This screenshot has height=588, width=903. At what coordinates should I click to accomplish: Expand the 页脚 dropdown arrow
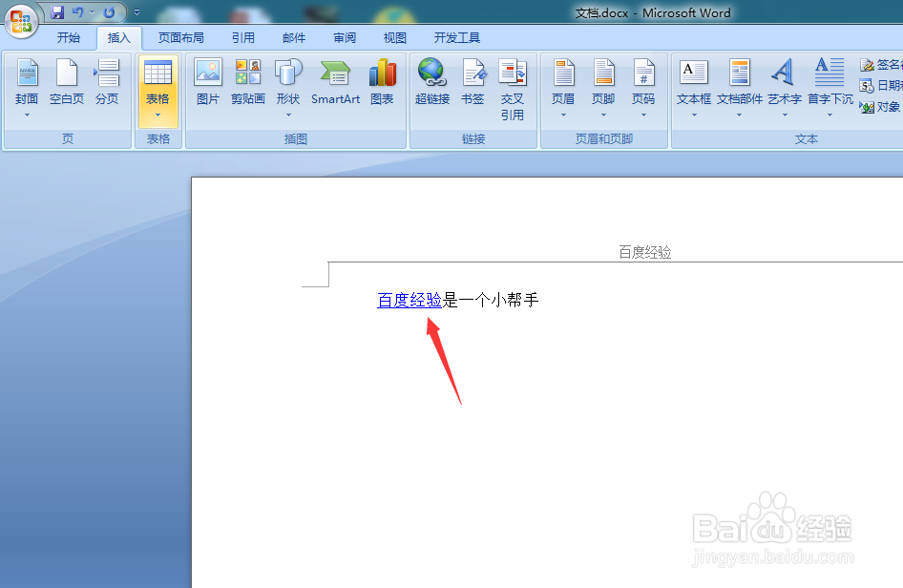pos(603,115)
